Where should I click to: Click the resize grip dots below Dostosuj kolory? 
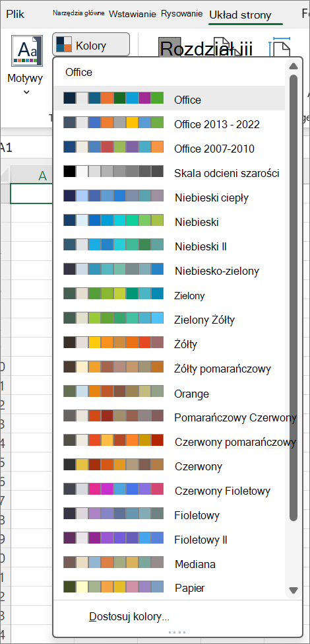[x=177, y=632]
